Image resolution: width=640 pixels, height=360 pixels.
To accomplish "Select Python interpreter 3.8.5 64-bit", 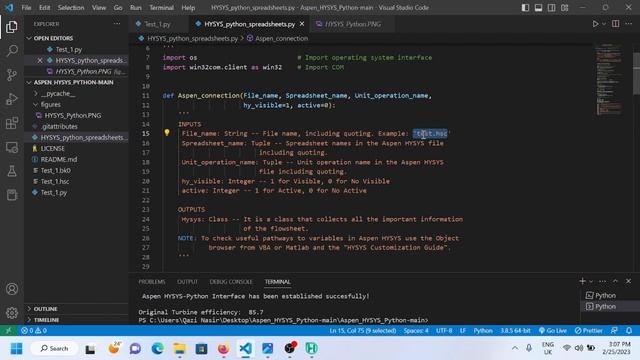I will [515, 330].
